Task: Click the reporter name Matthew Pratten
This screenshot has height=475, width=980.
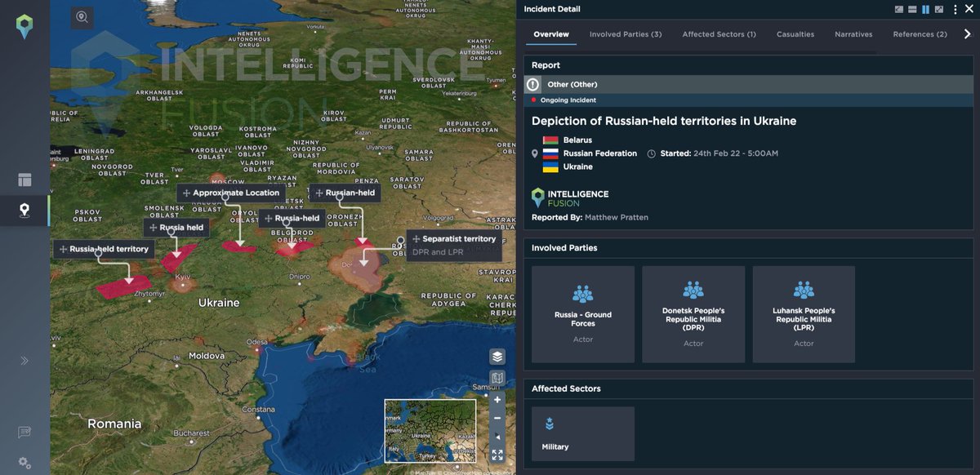Action: (617, 218)
